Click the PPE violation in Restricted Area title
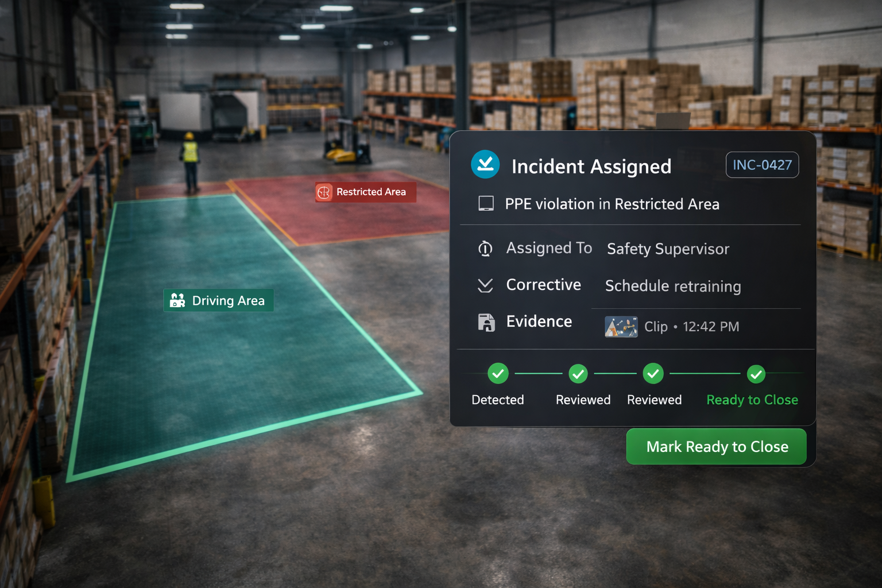 pyautogui.click(x=612, y=204)
